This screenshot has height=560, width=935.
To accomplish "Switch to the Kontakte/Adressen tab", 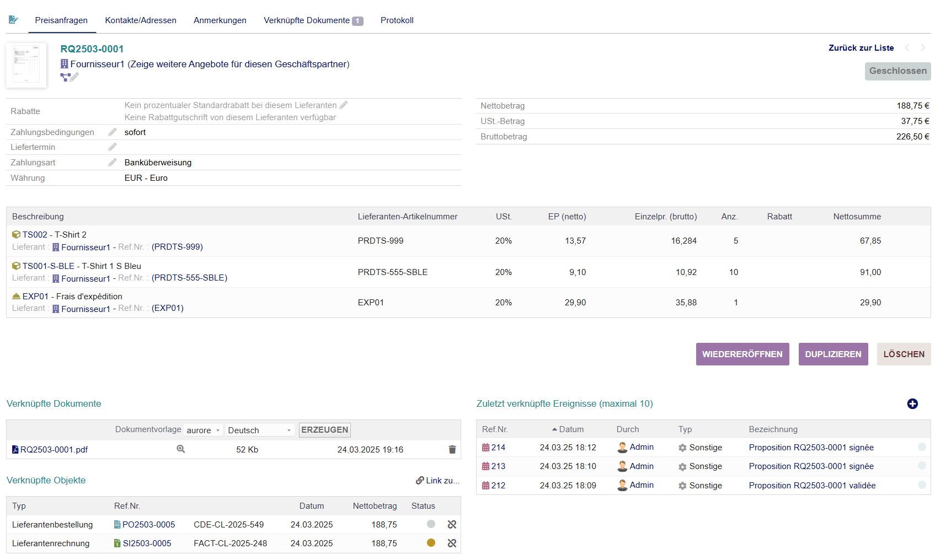I will tap(141, 20).
